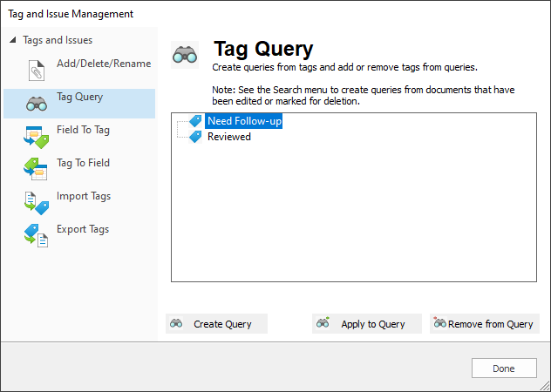Viewport: 551px width, 392px height.
Task: Click the Field To Tag icon
Action: 37,137
